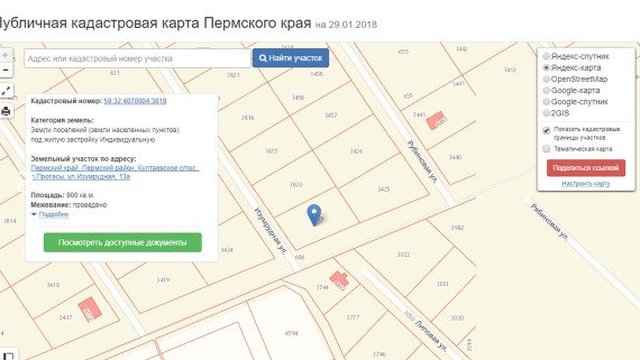Click parcel number 3022 on the map
Screen dimensions: 640x360
403,255
